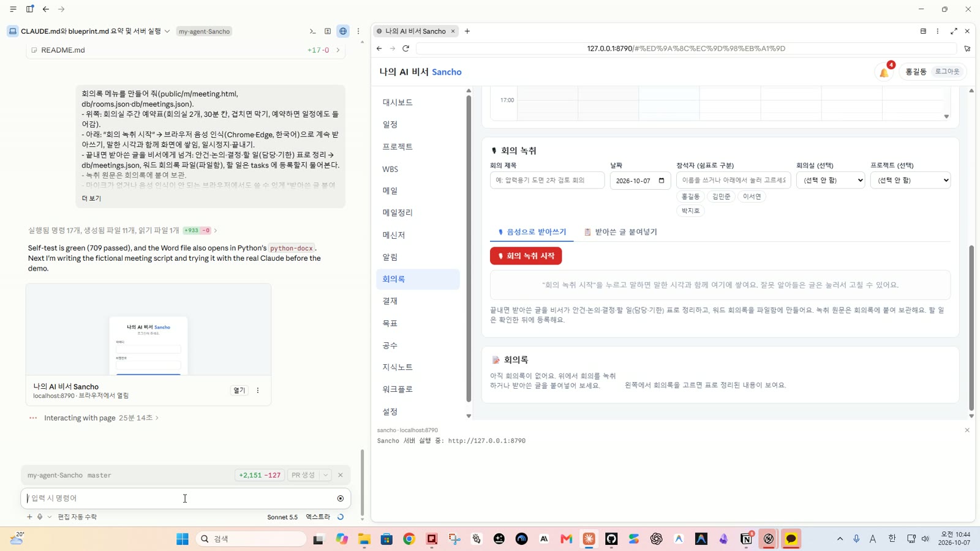Viewport: 980px width, 551px height.
Task: Start recording with 회의 녹취 시작
Action: (x=526, y=256)
